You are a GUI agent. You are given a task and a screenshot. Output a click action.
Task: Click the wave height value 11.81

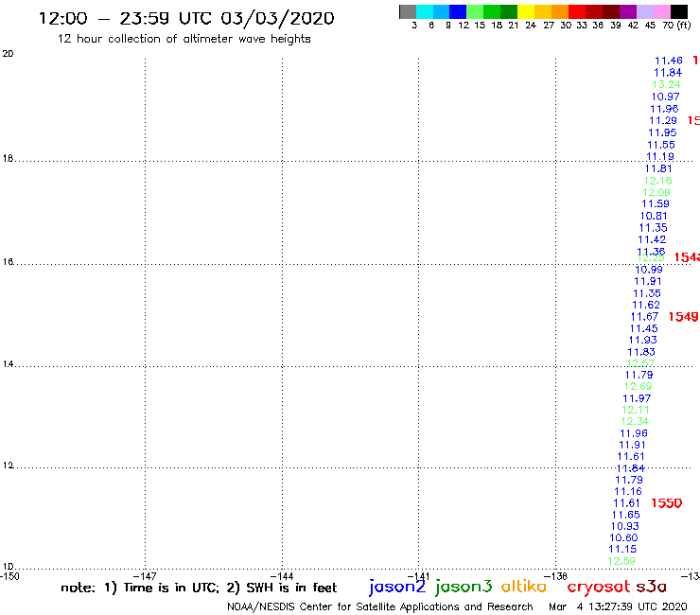coord(658,168)
